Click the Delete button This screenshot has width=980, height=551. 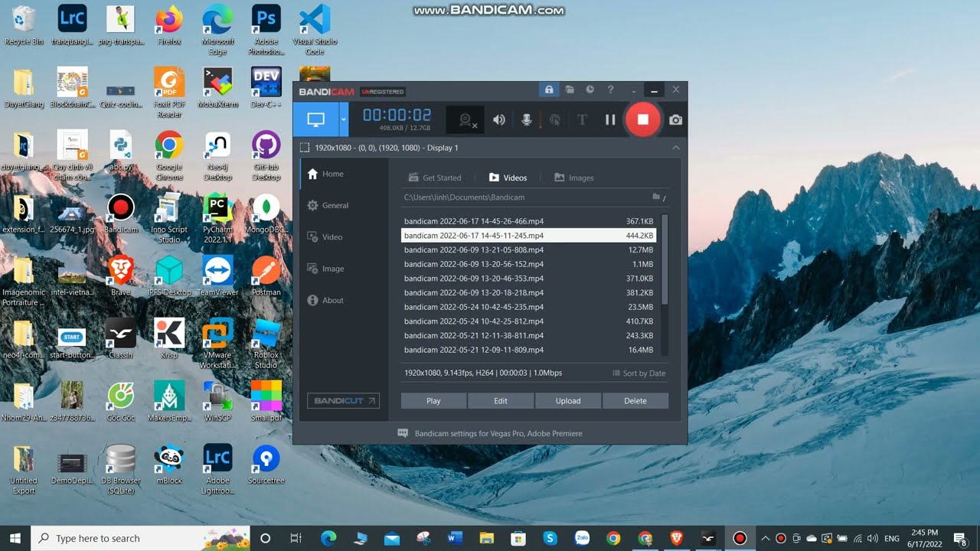coord(635,401)
